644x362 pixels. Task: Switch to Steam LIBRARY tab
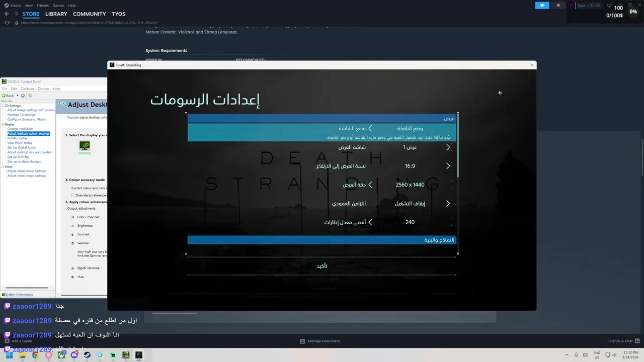[x=56, y=14]
